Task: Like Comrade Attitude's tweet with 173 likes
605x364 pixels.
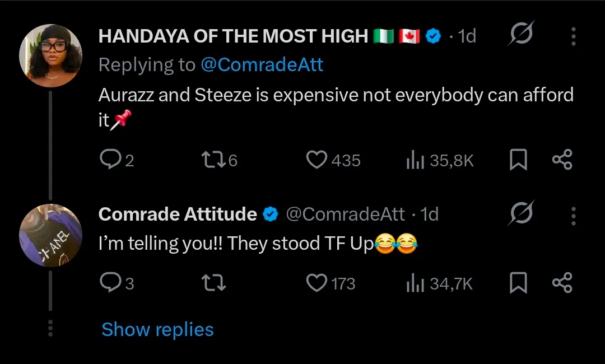Action: (x=317, y=283)
